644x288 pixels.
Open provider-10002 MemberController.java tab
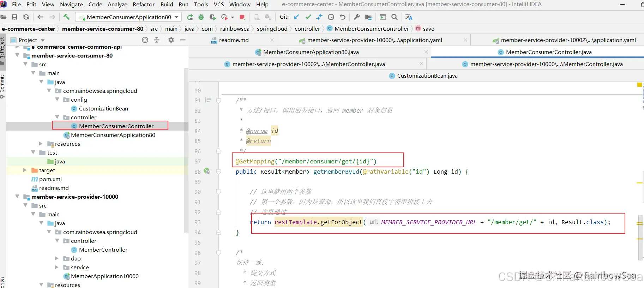coord(308,64)
